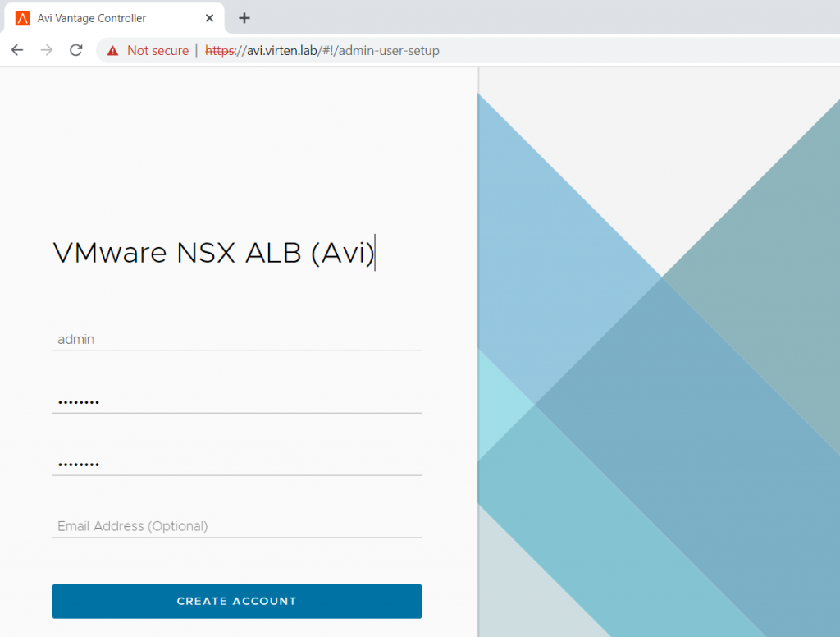Click the first password input field
This screenshot has width=840, height=637.
(236, 401)
